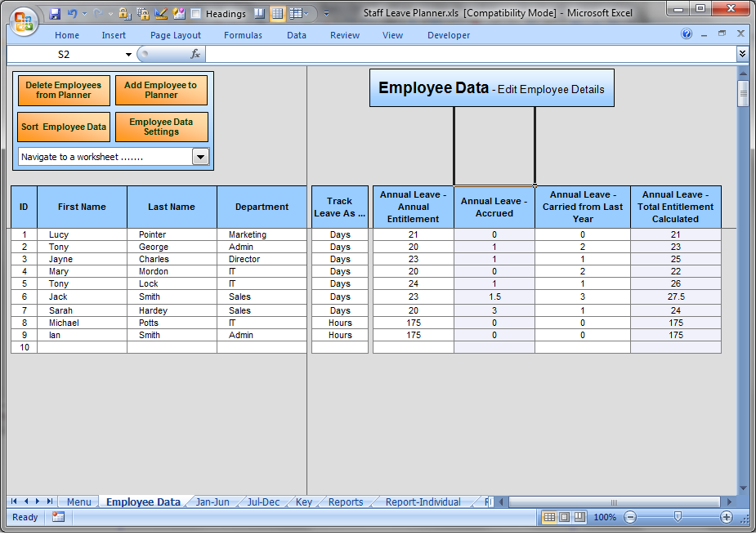
Task: Expand the formula bar chevron
Action: pyautogui.click(x=742, y=54)
